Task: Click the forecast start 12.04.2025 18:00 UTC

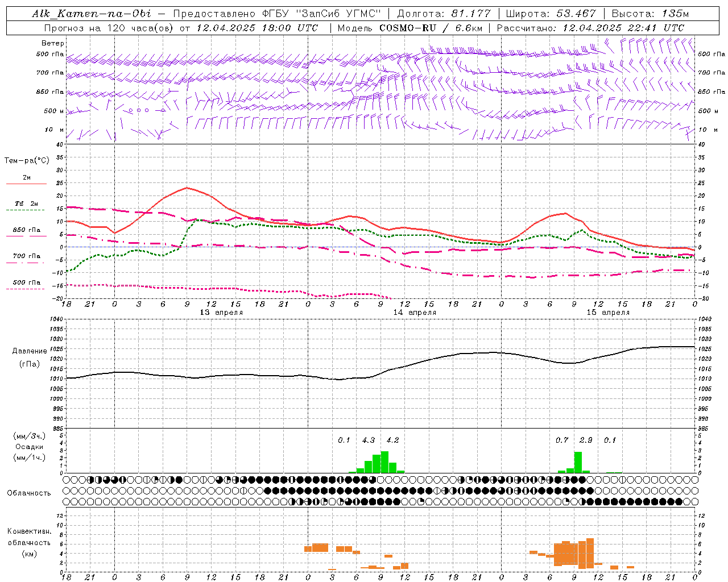Action: click(x=257, y=28)
